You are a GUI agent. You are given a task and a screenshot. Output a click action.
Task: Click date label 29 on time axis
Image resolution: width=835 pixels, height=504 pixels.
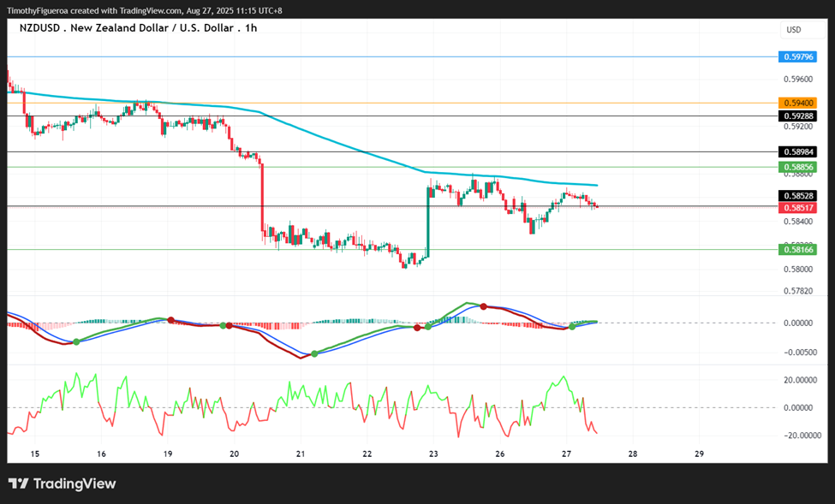[699, 454]
